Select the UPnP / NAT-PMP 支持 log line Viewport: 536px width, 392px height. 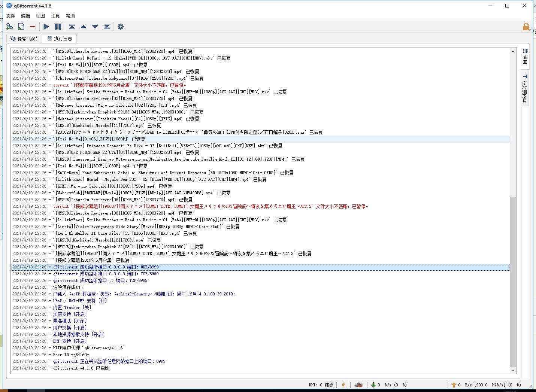[x=260, y=301]
